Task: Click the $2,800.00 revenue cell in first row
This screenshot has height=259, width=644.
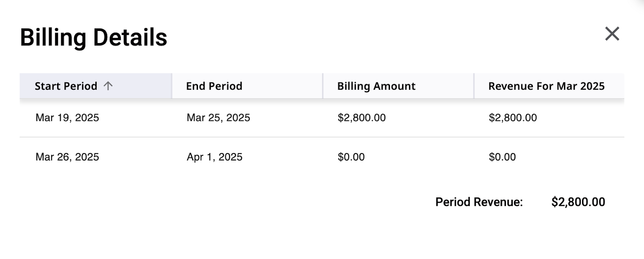Action: click(x=513, y=118)
